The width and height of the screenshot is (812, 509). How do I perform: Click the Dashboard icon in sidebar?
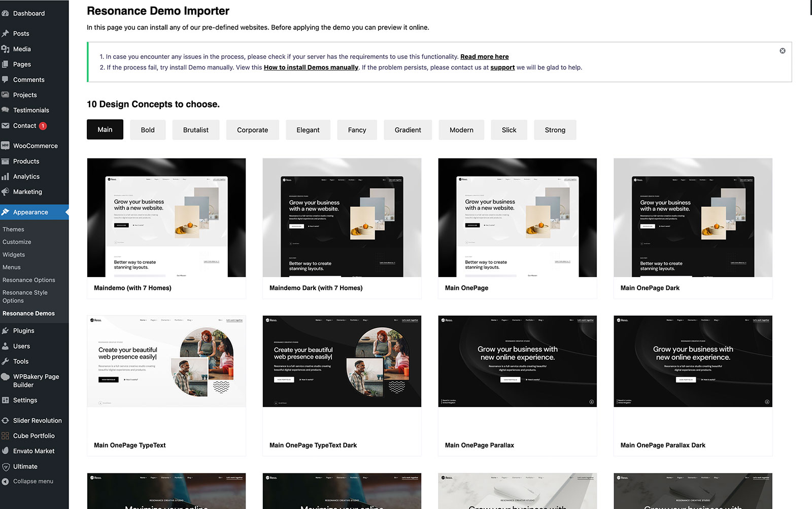[6, 13]
